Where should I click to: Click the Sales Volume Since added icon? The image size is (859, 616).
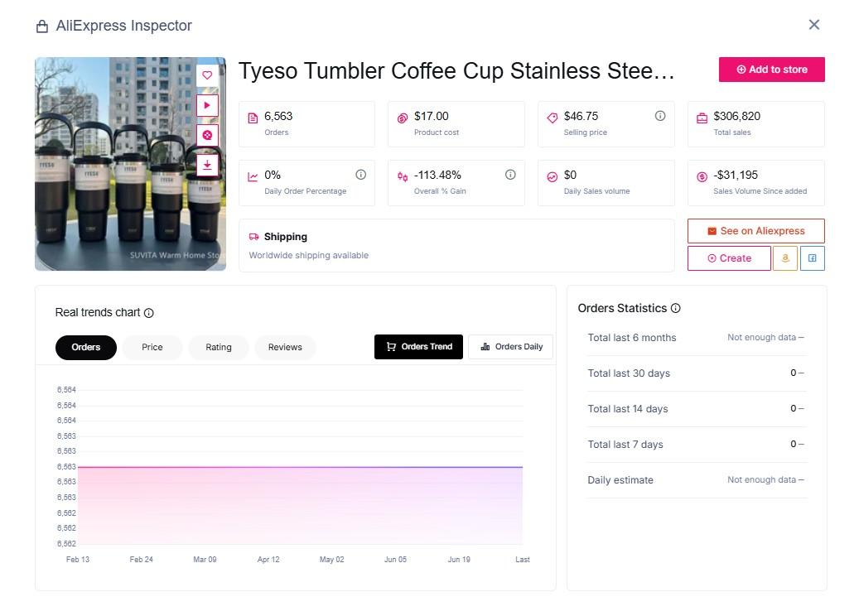coord(702,177)
